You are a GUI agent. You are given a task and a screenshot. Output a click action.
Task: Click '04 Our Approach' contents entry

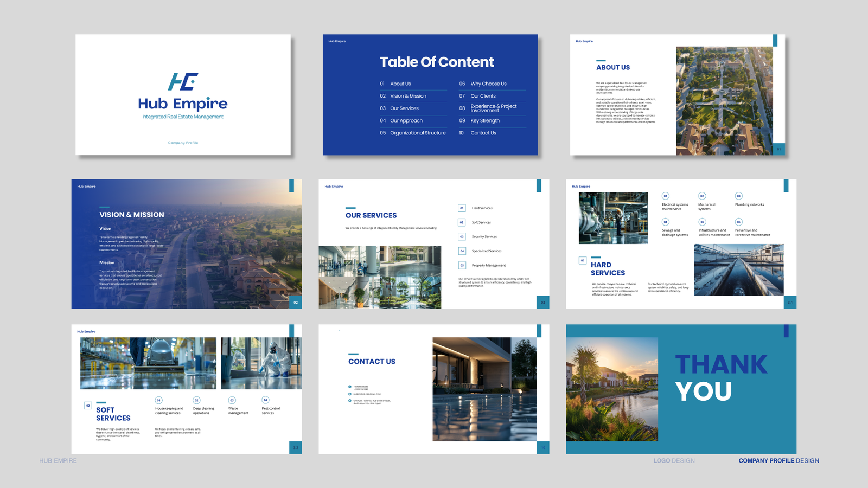point(401,120)
